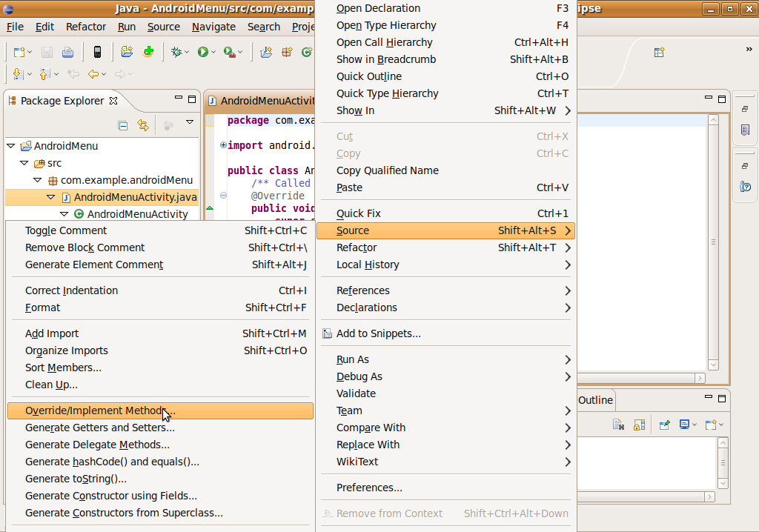
Task: Open the Debug dropdown arrow
Action: pos(187,53)
